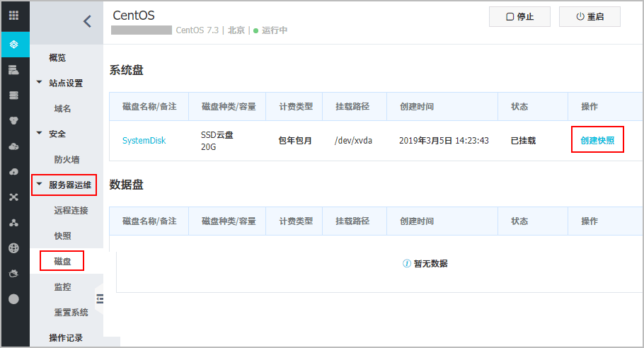This screenshot has height=348, width=644.
Task: Click the info icon beside 暂无数据
Action: [407, 263]
